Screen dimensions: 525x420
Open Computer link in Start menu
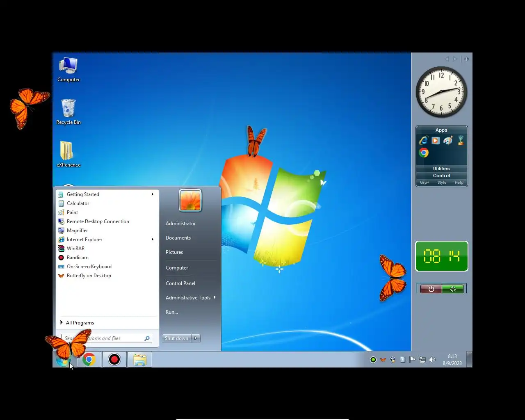(190, 268)
